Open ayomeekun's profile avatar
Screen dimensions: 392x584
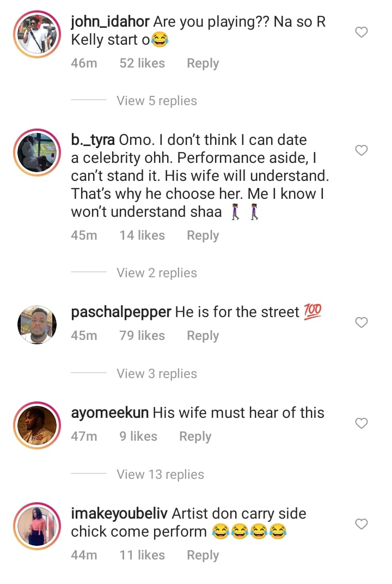37,425
